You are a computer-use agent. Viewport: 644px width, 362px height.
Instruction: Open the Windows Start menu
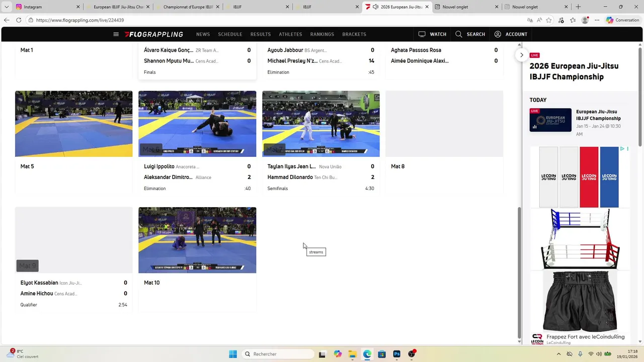[x=233, y=354]
